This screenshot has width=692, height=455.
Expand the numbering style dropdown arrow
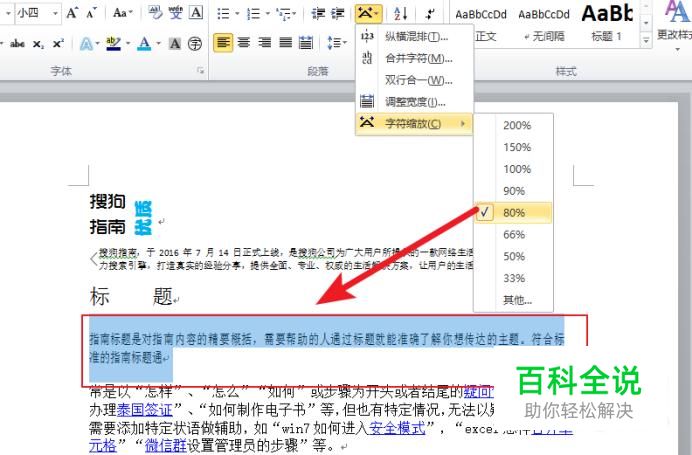(x=267, y=14)
